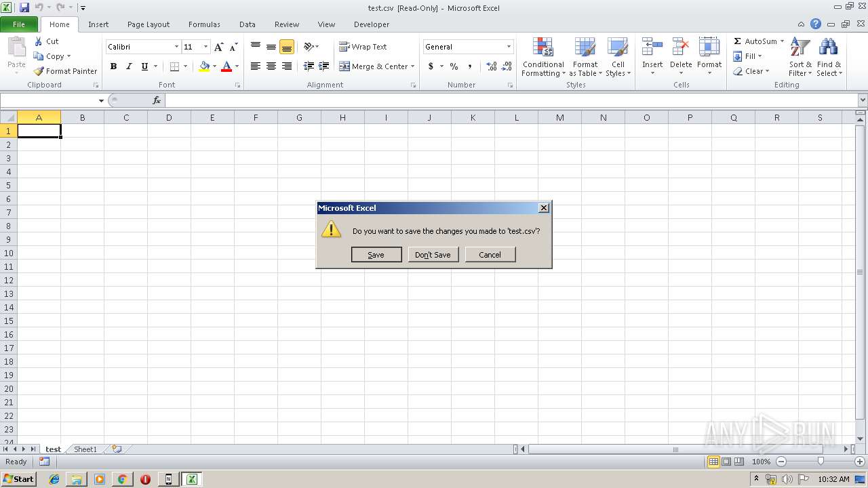Viewport: 868px width, 488px height.
Task: Open Internet Explorer from the taskbar
Action: (54, 479)
